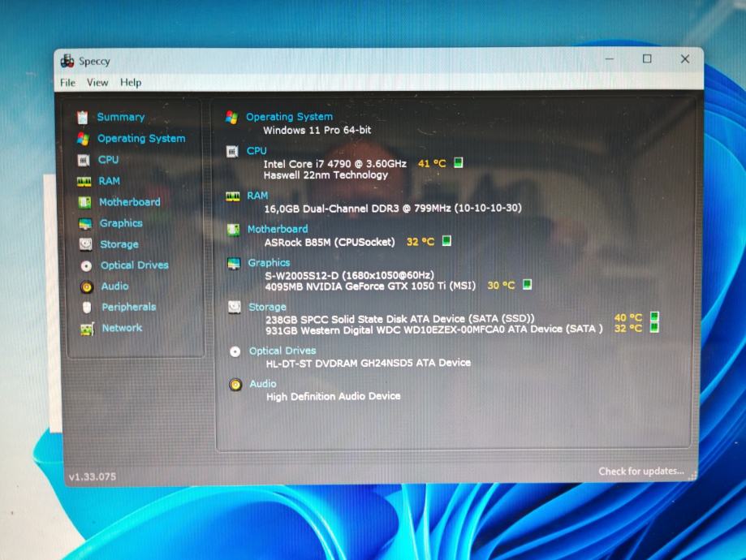Click the version number v1.33.075
Image resolution: width=746 pixels, height=560 pixels.
click(x=93, y=476)
